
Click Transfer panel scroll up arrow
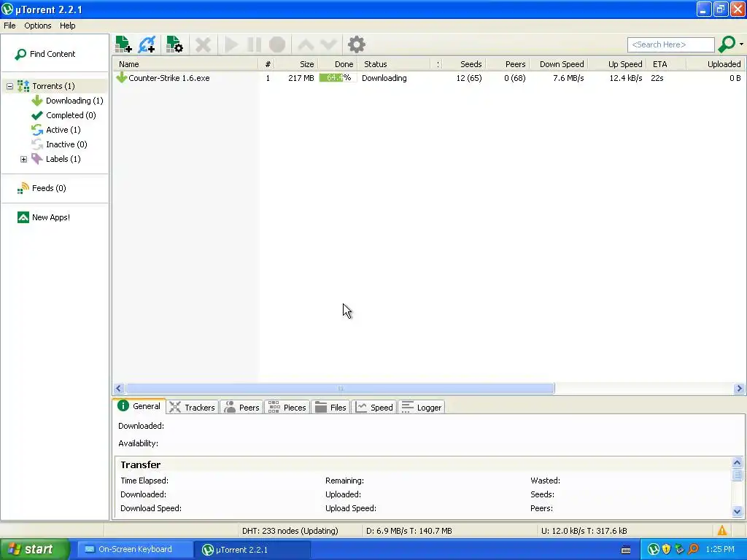click(737, 463)
